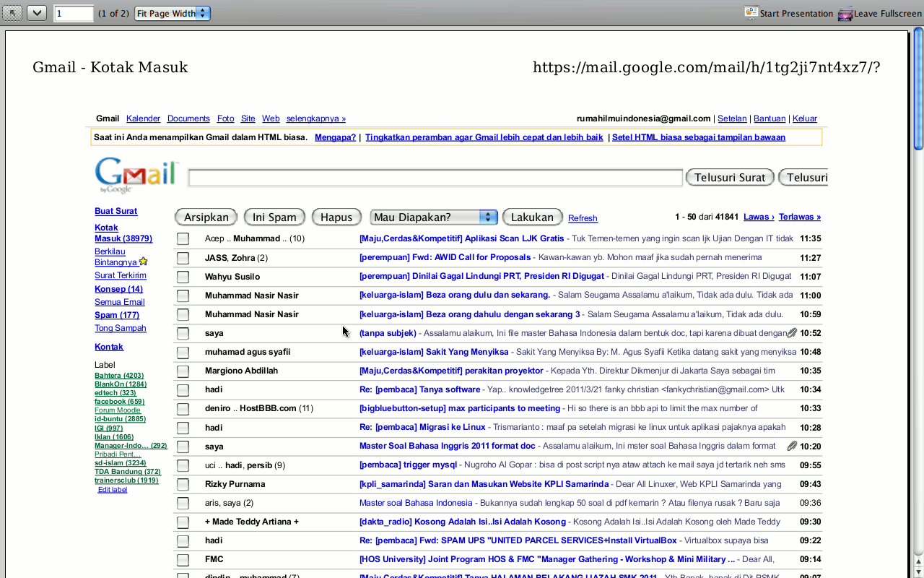The image size is (924, 578).
Task: Click the Setelan settings link
Action: pyautogui.click(x=732, y=118)
